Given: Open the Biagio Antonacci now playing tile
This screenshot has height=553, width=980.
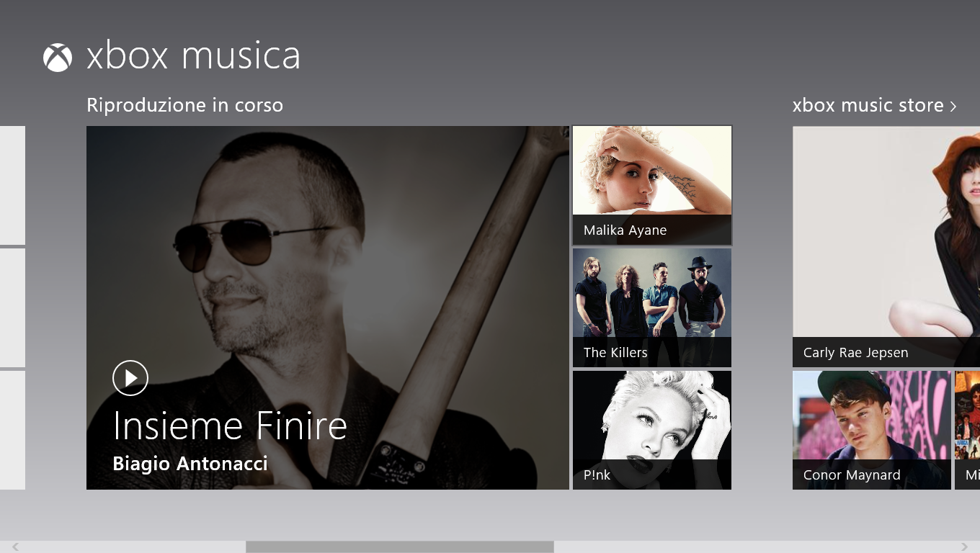Looking at the screenshot, I should coord(328,308).
